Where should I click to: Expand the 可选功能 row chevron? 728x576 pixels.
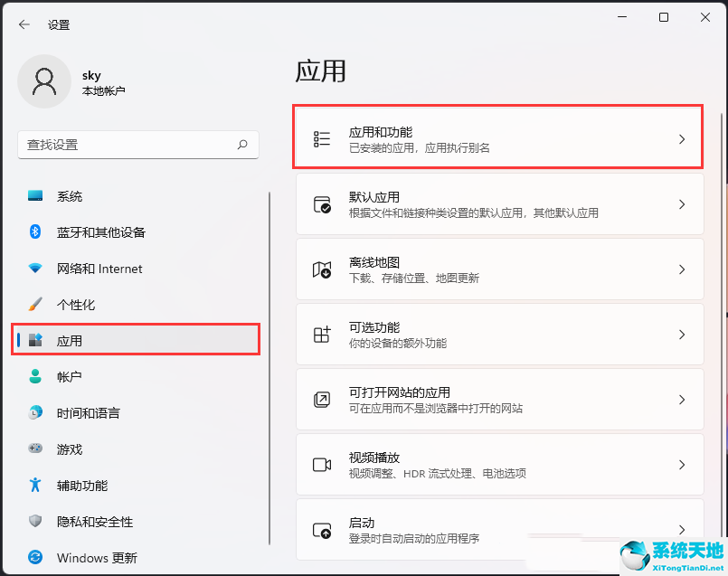coord(682,334)
